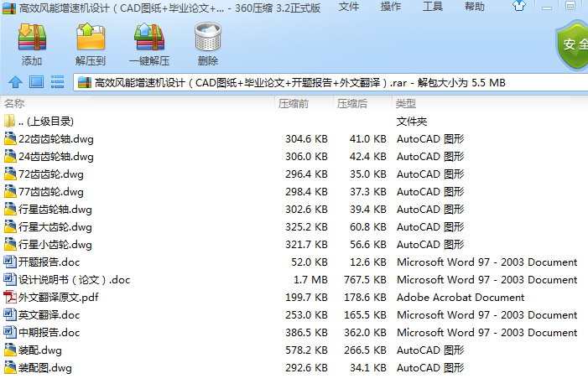Click the Word icon of 开题报告.doc
The width and height of the screenshot is (588, 389).
pos(10,262)
